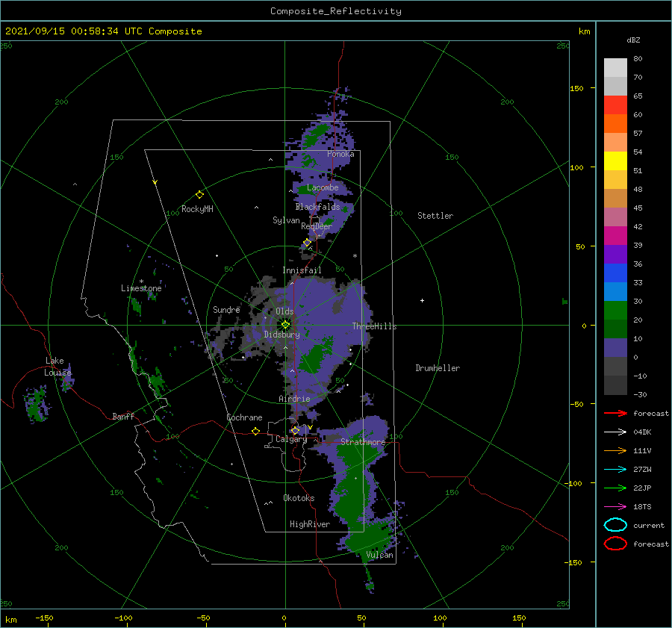Click the Sylvan label on map

tap(286, 220)
